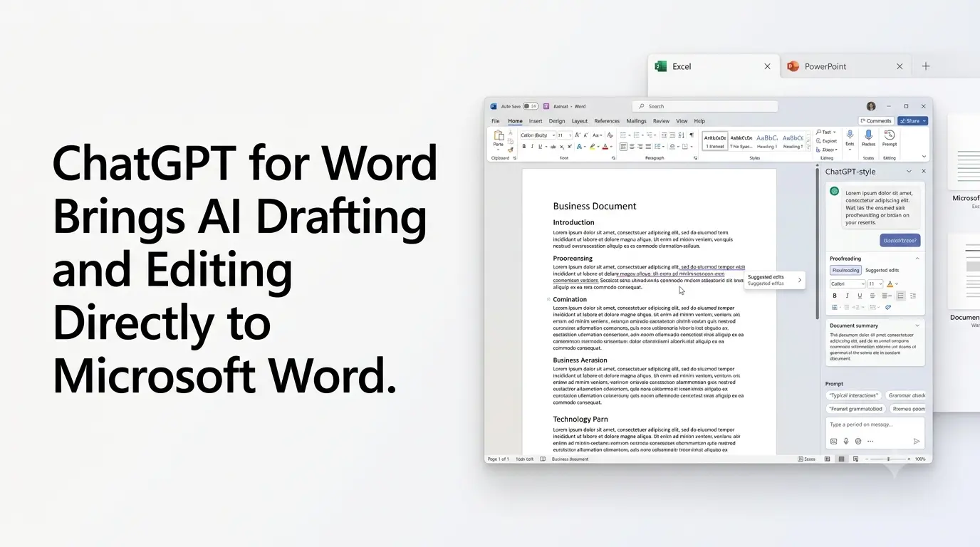Click the title bar Search field
This screenshot has width=980, height=547.
[705, 106]
